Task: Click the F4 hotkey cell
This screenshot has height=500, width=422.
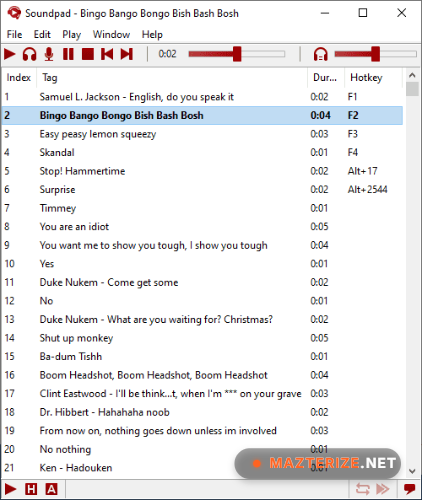Action: [x=352, y=152]
